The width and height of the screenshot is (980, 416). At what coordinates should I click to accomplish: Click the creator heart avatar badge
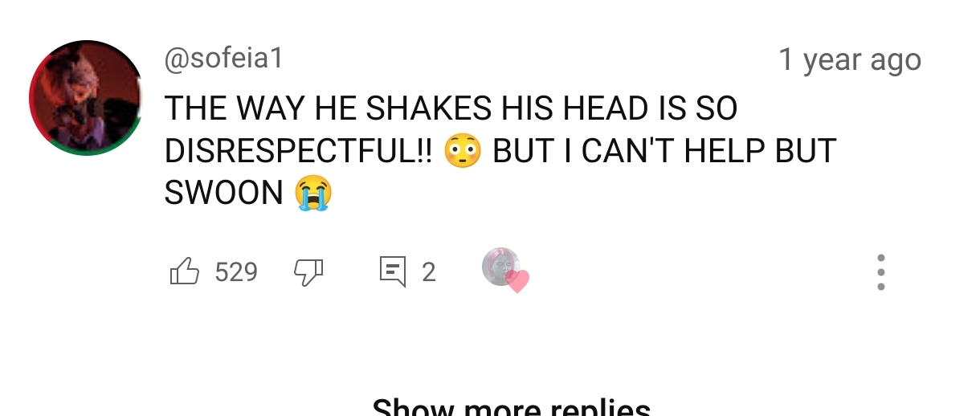click(x=502, y=267)
